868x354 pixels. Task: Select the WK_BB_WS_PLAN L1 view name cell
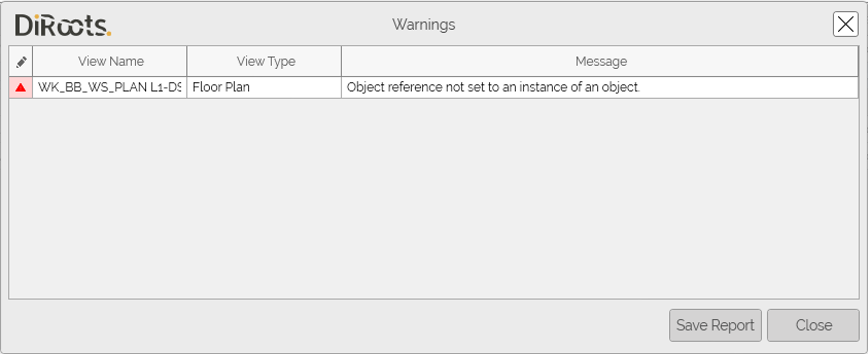pos(109,87)
